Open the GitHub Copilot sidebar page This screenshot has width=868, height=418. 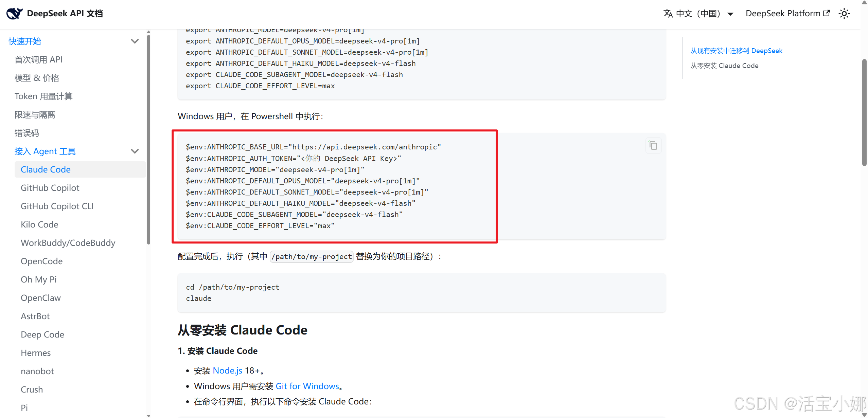[x=50, y=188]
